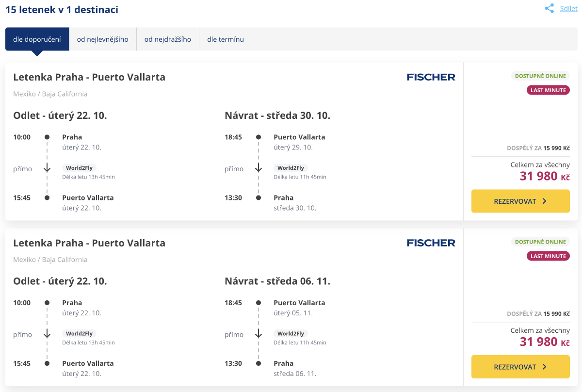Click the World2Fly tag on second return flight

click(x=291, y=334)
